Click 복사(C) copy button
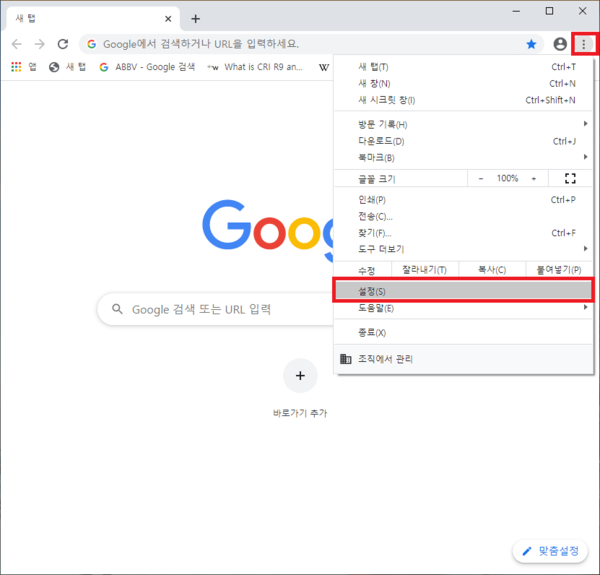The image size is (600, 575). click(492, 270)
